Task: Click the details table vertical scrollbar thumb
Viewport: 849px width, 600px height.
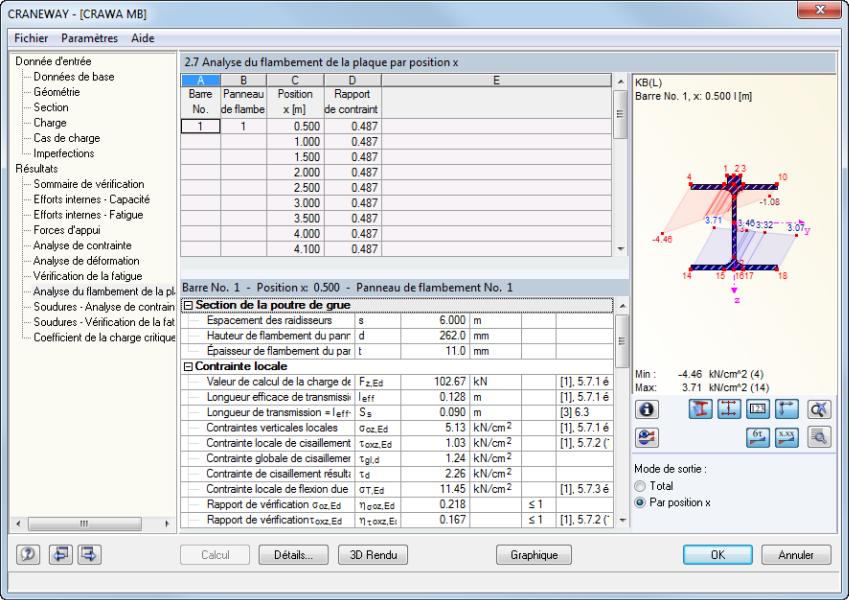Action: click(622, 342)
